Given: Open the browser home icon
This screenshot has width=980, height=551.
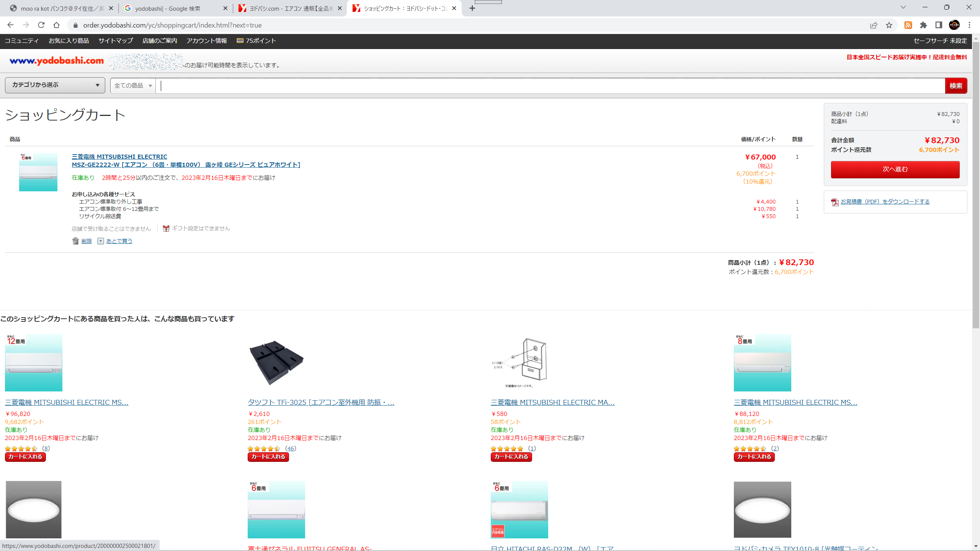Looking at the screenshot, I should click(x=56, y=25).
